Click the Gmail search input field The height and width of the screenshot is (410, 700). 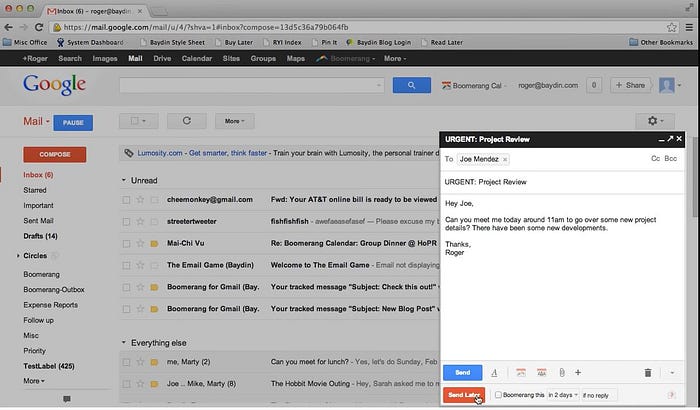(x=251, y=85)
